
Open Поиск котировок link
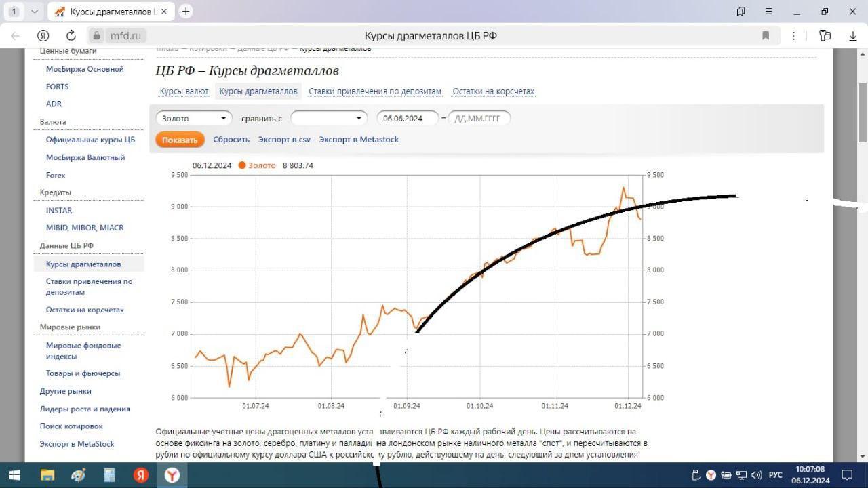click(71, 426)
